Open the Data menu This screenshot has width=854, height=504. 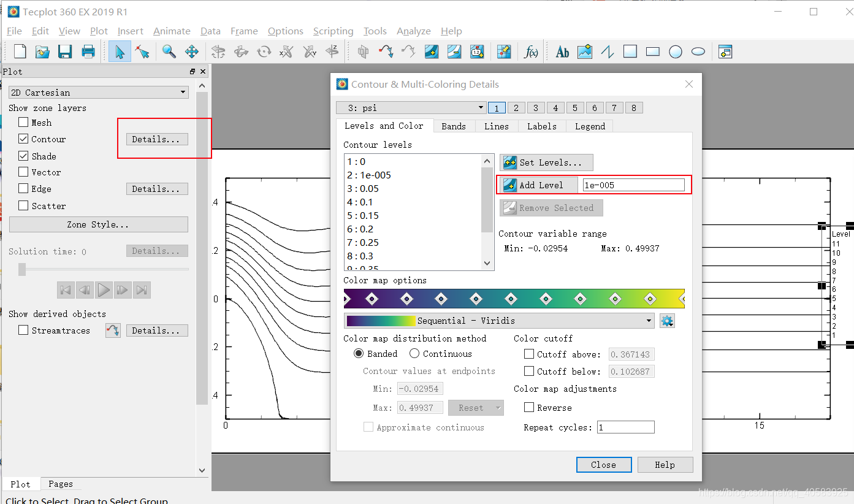click(210, 31)
